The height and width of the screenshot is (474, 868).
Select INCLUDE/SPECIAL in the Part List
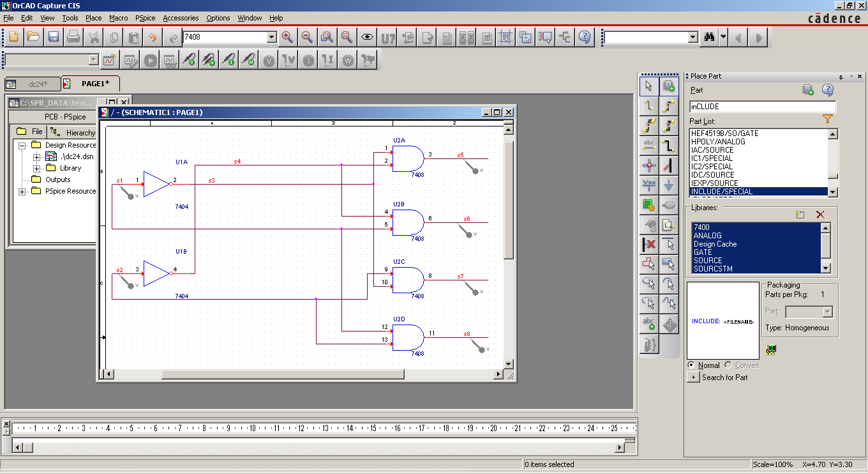tap(759, 191)
